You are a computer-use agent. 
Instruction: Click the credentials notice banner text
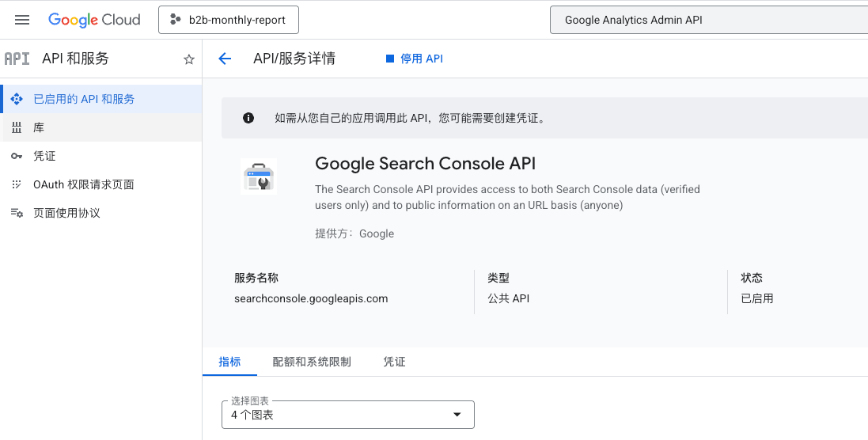point(411,118)
